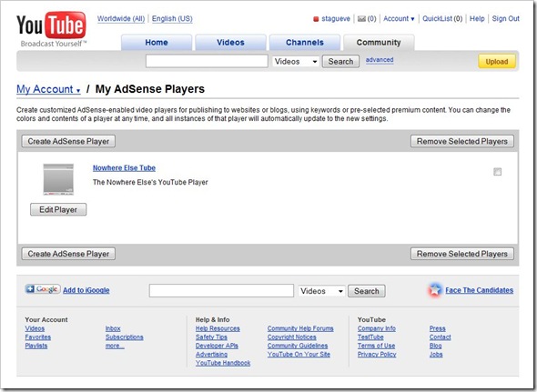Image resolution: width=537 pixels, height=392 pixels.
Task: Click the Sign Out link
Action: point(505,19)
